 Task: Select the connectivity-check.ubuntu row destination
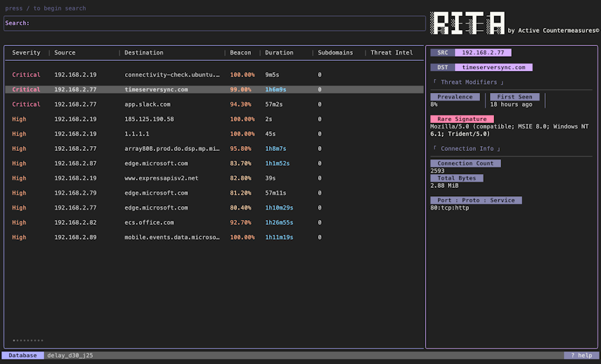(x=172, y=75)
